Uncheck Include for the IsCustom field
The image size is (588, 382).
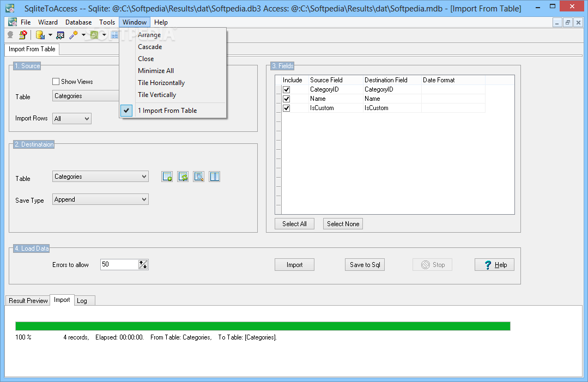point(287,108)
